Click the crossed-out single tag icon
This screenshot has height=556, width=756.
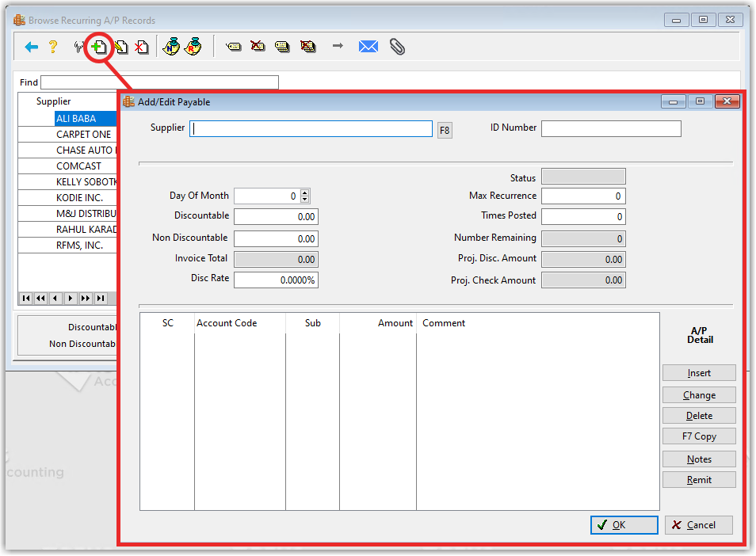point(258,46)
